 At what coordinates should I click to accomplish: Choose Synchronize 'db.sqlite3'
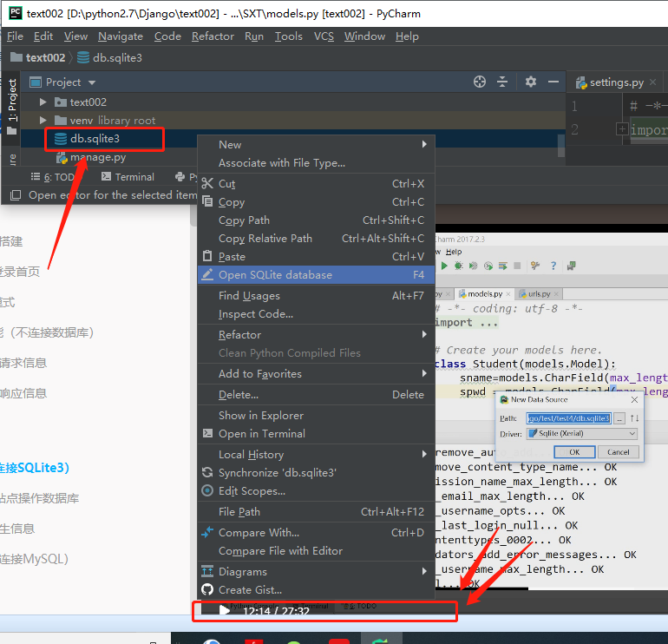(316, 473)
